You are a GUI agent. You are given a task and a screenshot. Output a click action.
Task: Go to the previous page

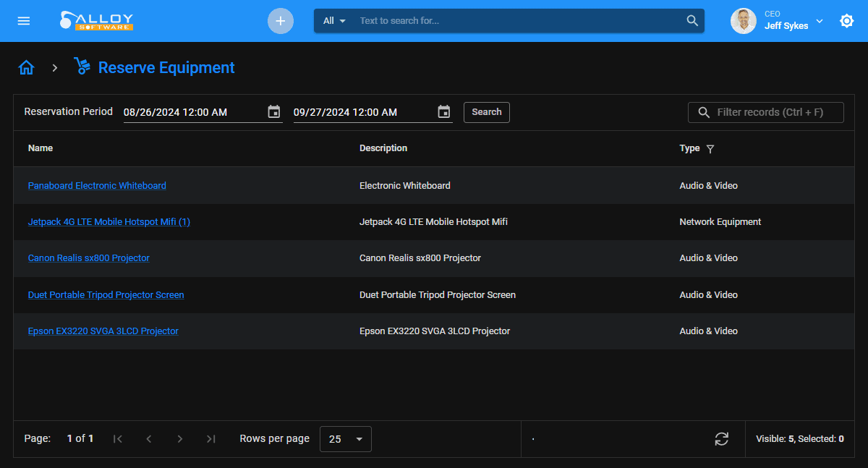(149, 439)
